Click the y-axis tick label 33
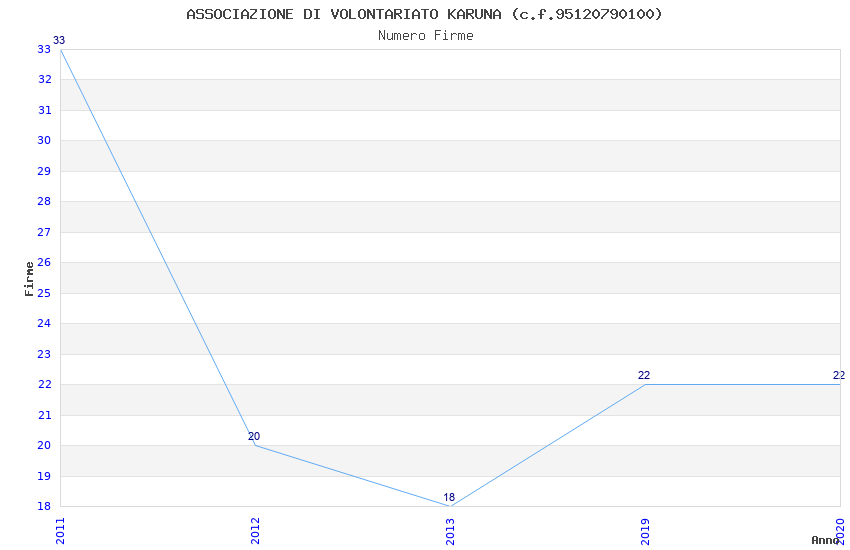This screenshot has height=550, width=850. tap(44, 49)
